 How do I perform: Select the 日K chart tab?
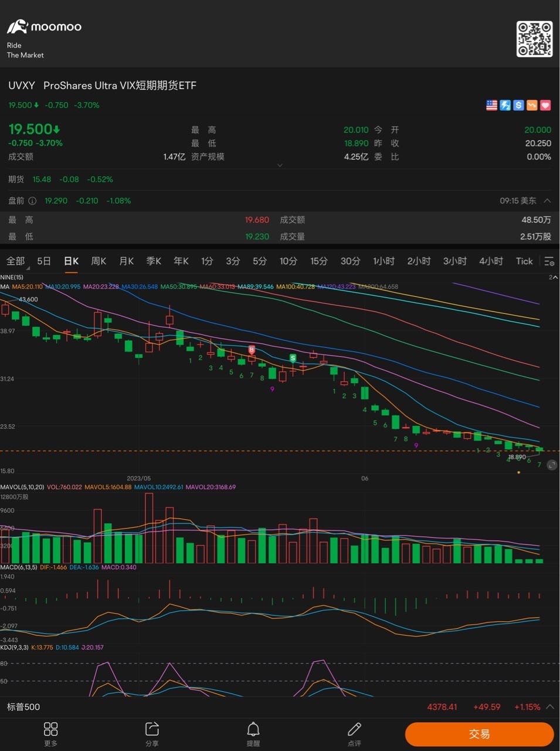[71, 261]
